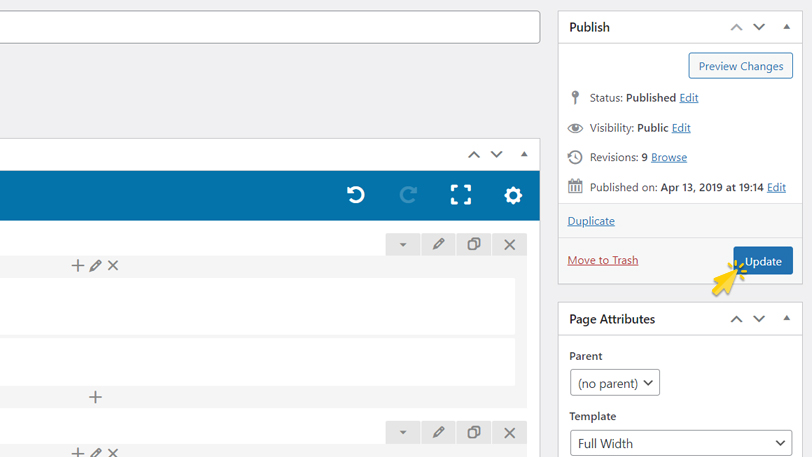
Task: Browse the page revisions link
Action: [669, 157]
